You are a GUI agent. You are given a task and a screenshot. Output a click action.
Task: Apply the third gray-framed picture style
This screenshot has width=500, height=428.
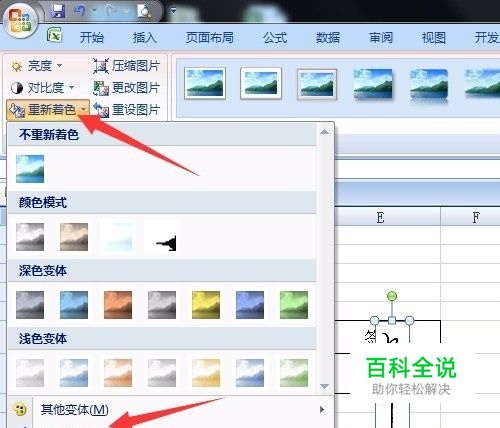tap(317, 84)
